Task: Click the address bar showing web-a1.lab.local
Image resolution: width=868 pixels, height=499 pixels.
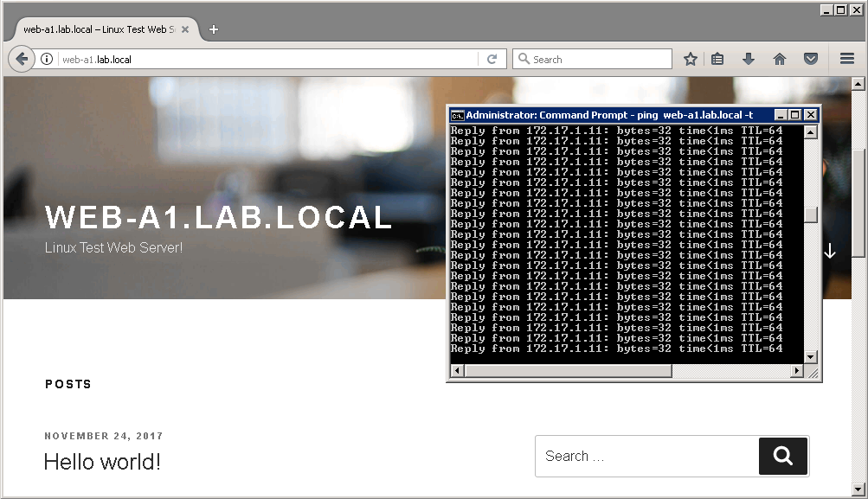Action: [x=260, y=59]
